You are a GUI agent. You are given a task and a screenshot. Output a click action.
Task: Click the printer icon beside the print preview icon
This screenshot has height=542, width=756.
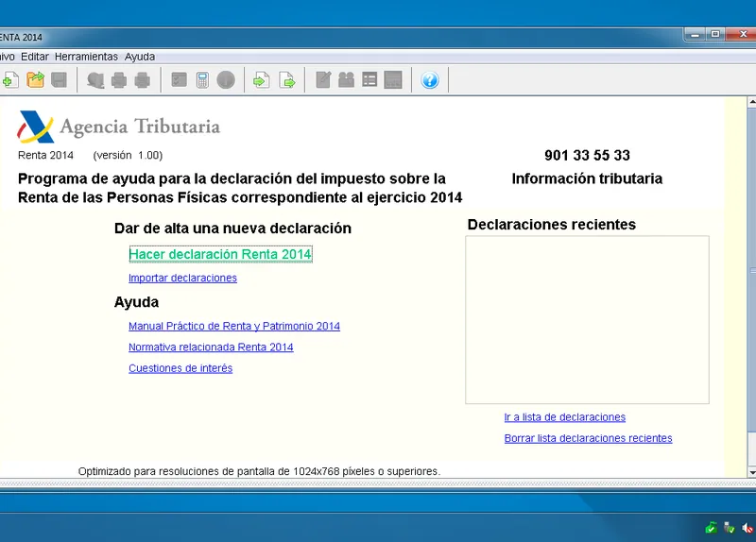coord(119,80)
